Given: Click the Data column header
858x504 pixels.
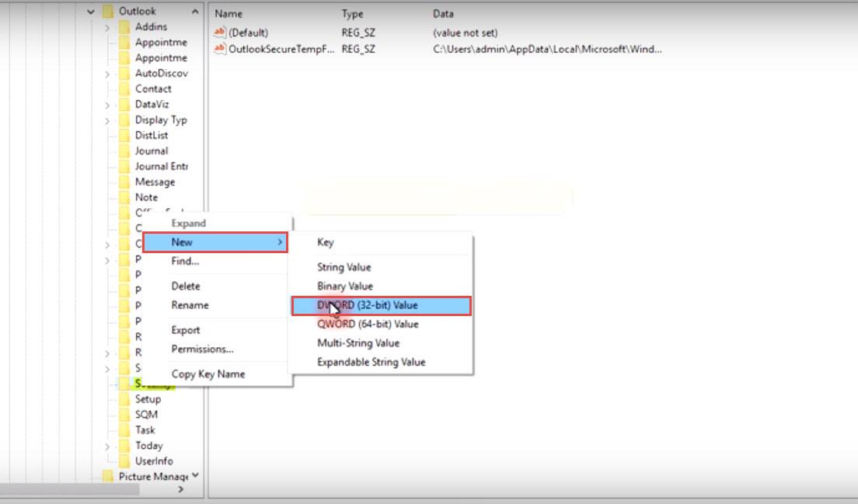Looking at the screenshot, I should [444, 14].
